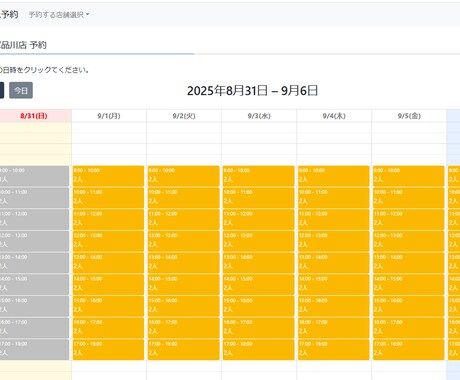This screenshot has width=460, height=380.
Task: Choose 9/2(火) 13:00-14:00 time slot
Action: tap(184, 262)
